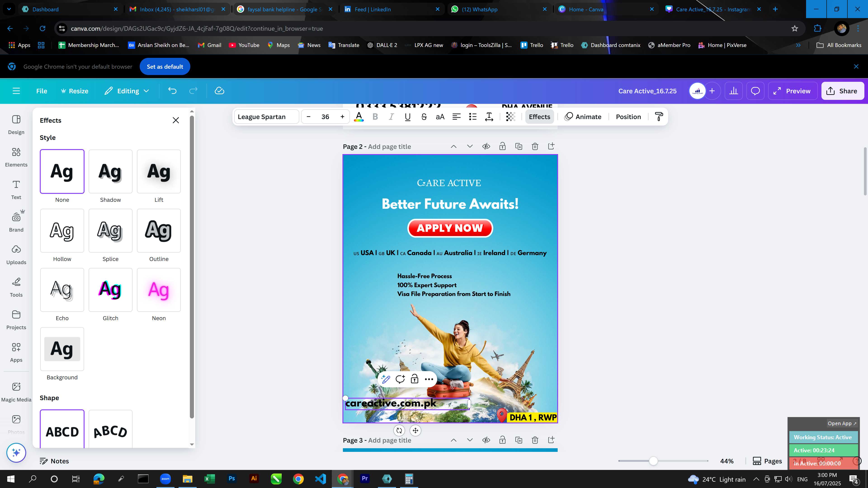Toggle bulleted list formatting

tap(473, 117)
